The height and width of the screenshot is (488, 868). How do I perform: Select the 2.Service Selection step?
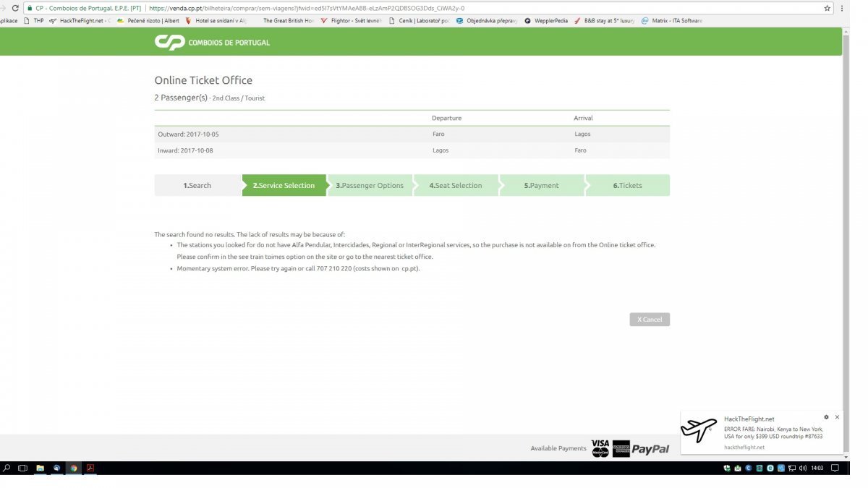click(x=284, y=186)
